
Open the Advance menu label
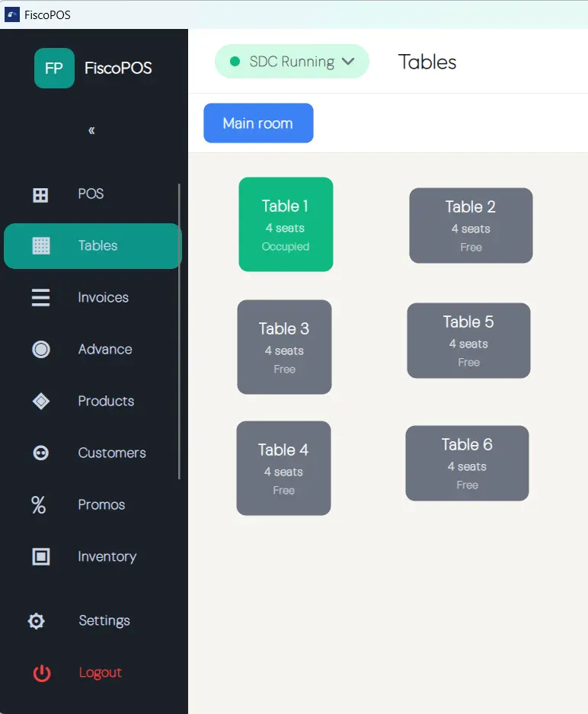coord(105,349)
